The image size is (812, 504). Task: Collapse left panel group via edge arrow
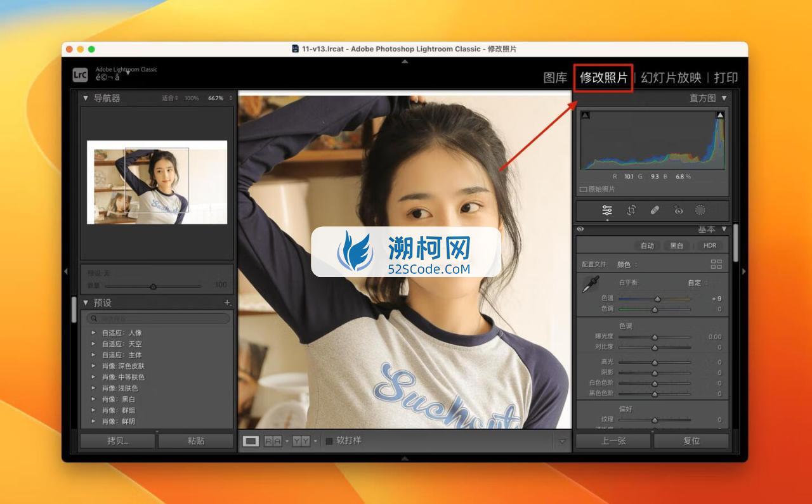click(66, 271)
